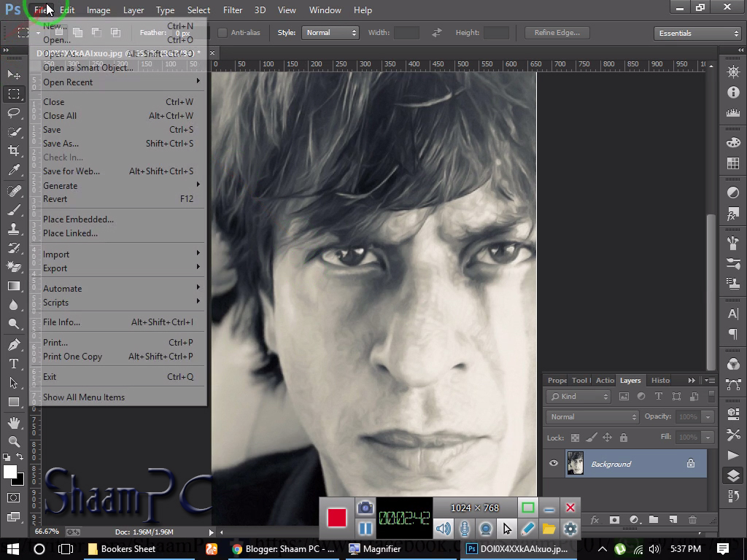Toggle pixel layer filter icon
Viewport: 747px width, 560px height.
(x=624, y=396)
